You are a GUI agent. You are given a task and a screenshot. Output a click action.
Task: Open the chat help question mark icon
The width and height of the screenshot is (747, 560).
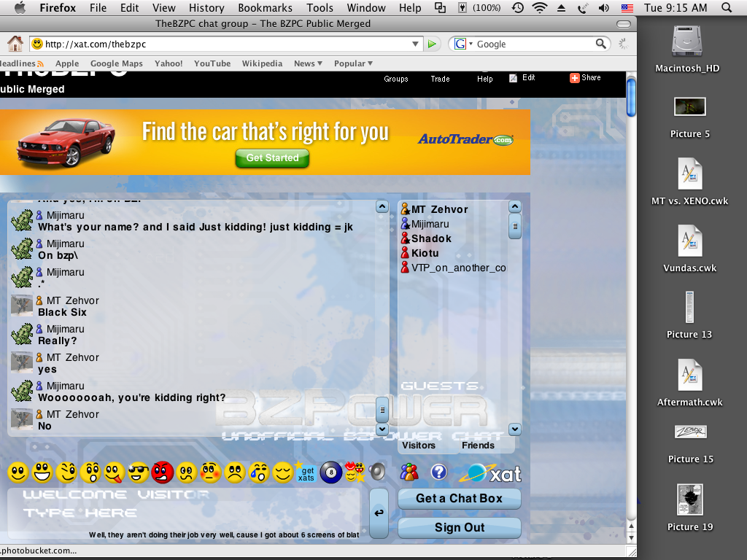click(x=438, y=472)
